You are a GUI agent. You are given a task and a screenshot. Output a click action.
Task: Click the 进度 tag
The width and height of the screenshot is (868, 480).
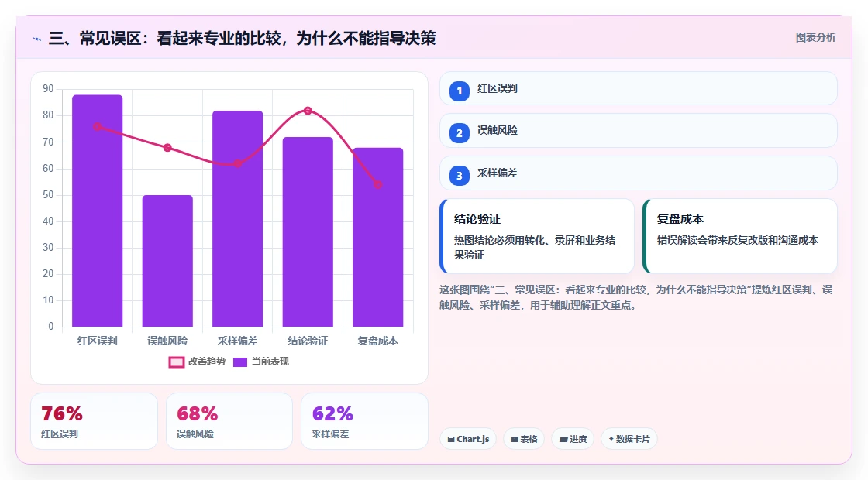[573, 439]
